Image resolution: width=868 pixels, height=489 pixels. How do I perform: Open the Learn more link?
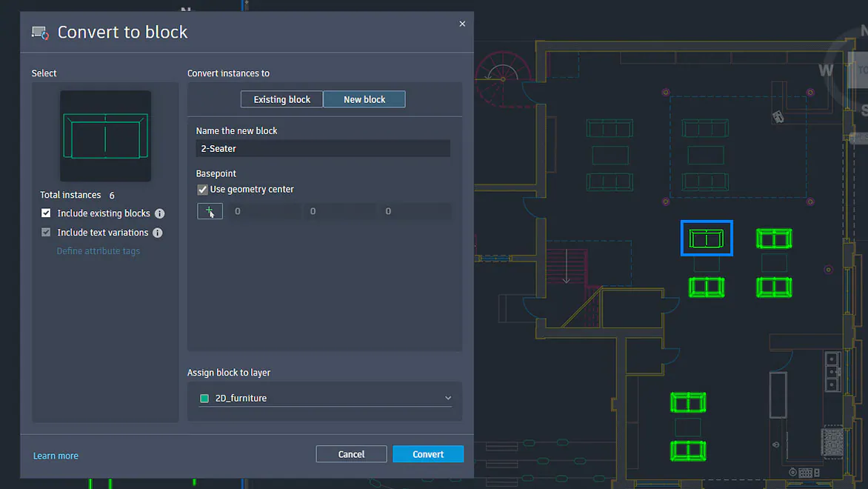[56, 456]
